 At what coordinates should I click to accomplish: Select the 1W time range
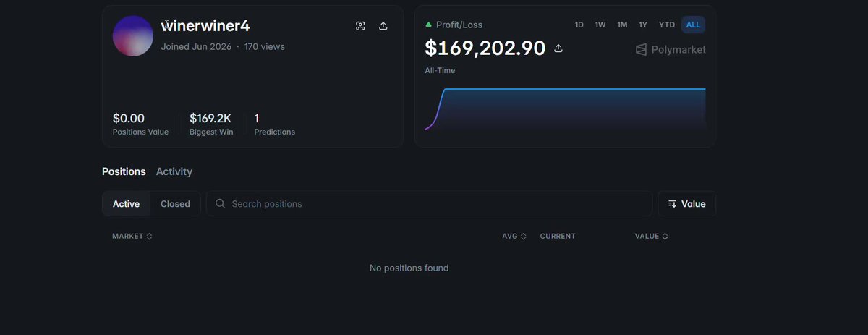(600, 25)
